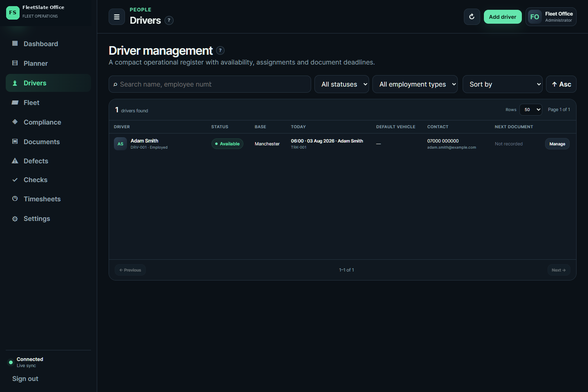Screen dimensions: 588x392
Task: Open the All employment types dropdown
Action: click(x=415, y=84)
